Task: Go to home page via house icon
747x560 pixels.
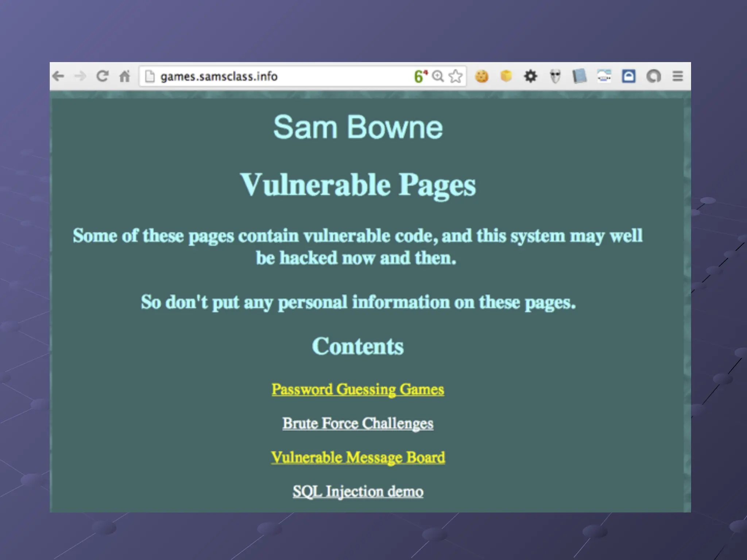Action: (125, 76)
